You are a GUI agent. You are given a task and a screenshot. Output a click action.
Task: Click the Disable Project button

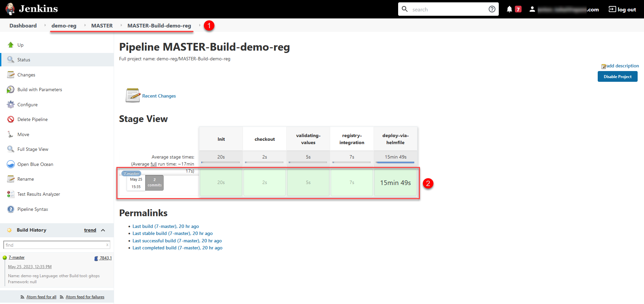[x=618, y=76]
